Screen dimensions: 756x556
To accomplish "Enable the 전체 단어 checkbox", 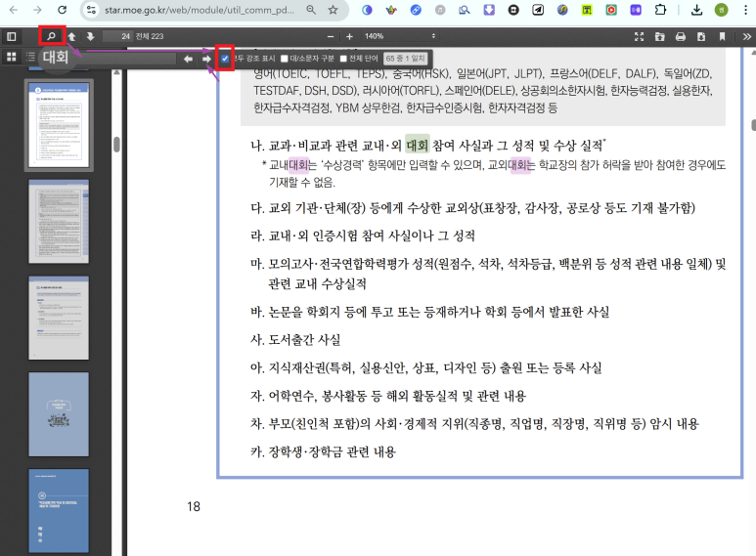I will (343, 59).
